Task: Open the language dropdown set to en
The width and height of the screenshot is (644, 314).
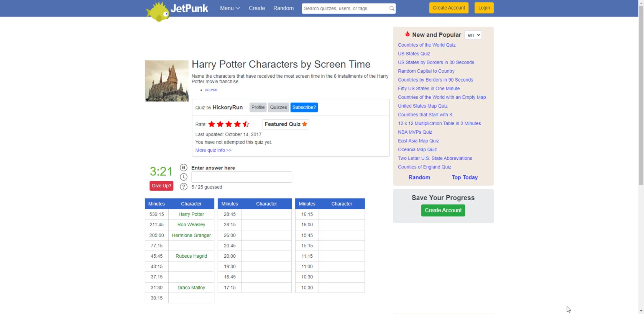Action: coord(473,35)
